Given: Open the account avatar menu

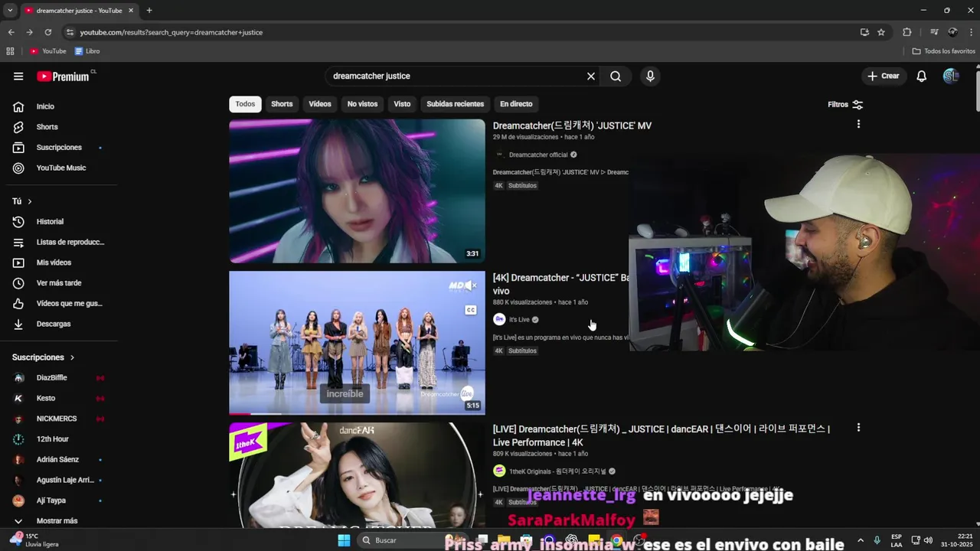Looking at the screenshot, I should coord(951,76).
